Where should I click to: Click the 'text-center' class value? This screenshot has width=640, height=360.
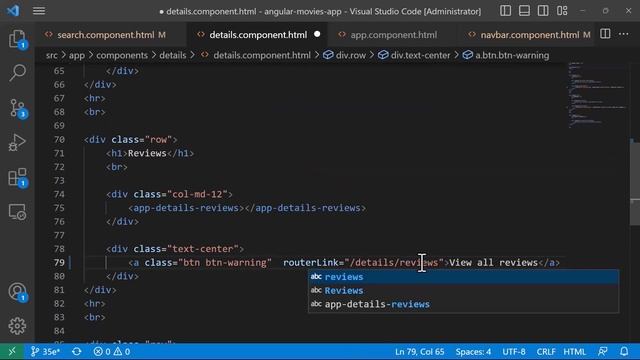[203, 249]
